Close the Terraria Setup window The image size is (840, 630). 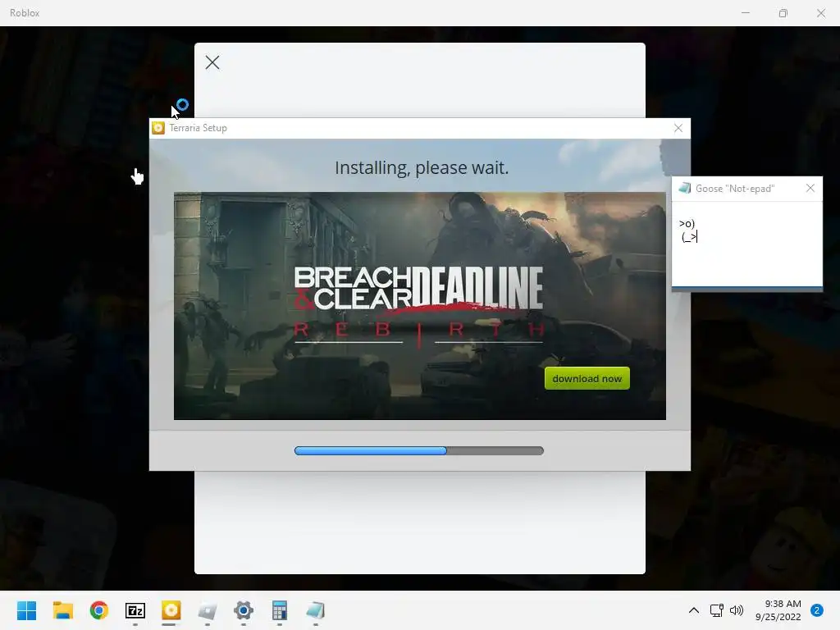tap(678, 128)
